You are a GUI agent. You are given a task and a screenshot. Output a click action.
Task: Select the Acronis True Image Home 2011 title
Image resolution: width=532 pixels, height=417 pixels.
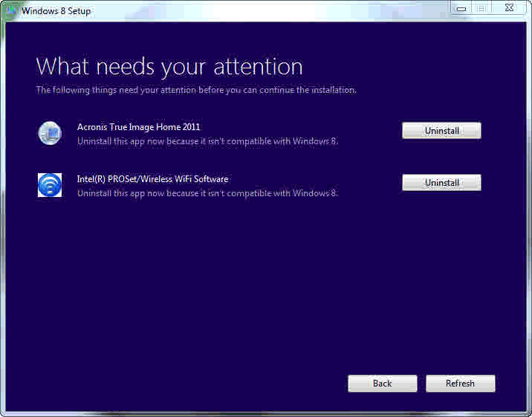[139, 127]
